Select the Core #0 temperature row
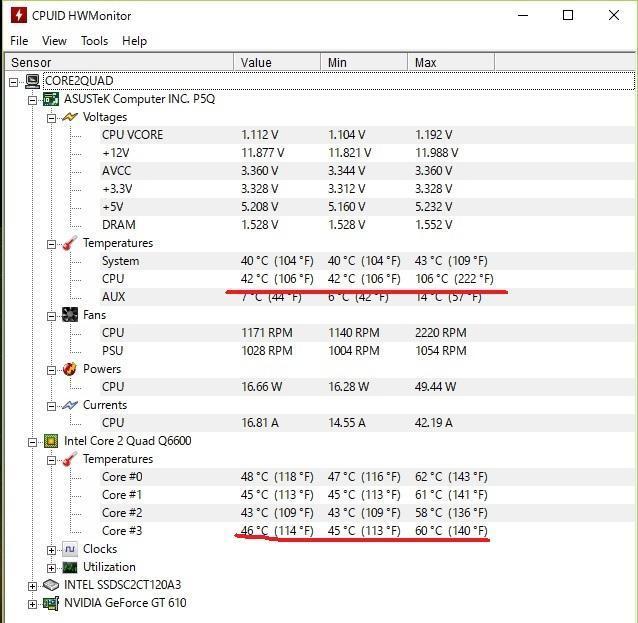The height and width of the screenshot is (623, 638). (x=368, y=477)
